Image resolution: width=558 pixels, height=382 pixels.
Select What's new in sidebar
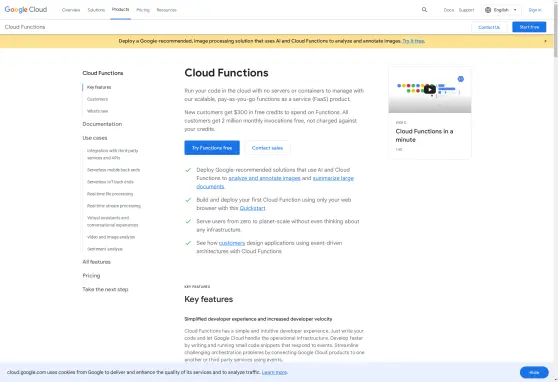(x=97, y=111)
